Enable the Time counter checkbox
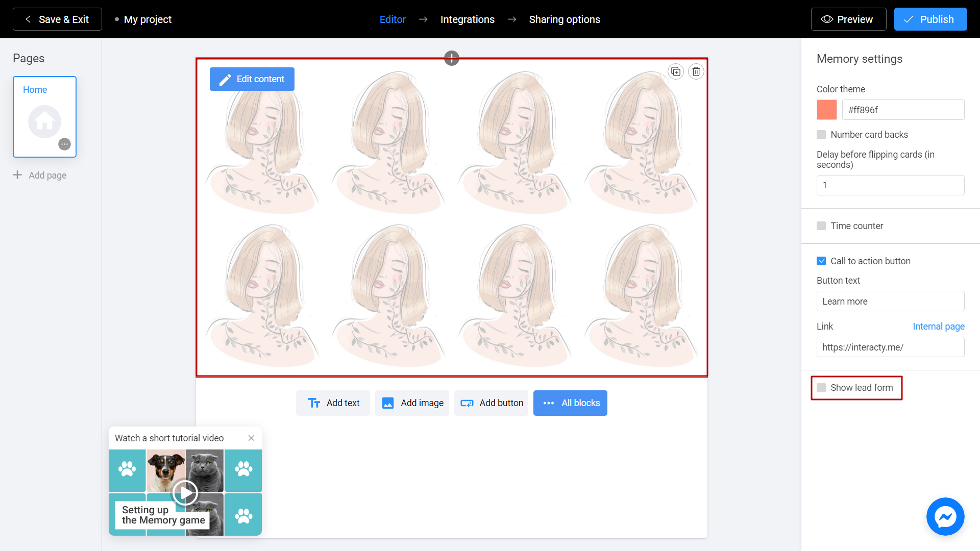Viewport: 980px width, 551px height. pyautogui.click(x=821, y=226)
